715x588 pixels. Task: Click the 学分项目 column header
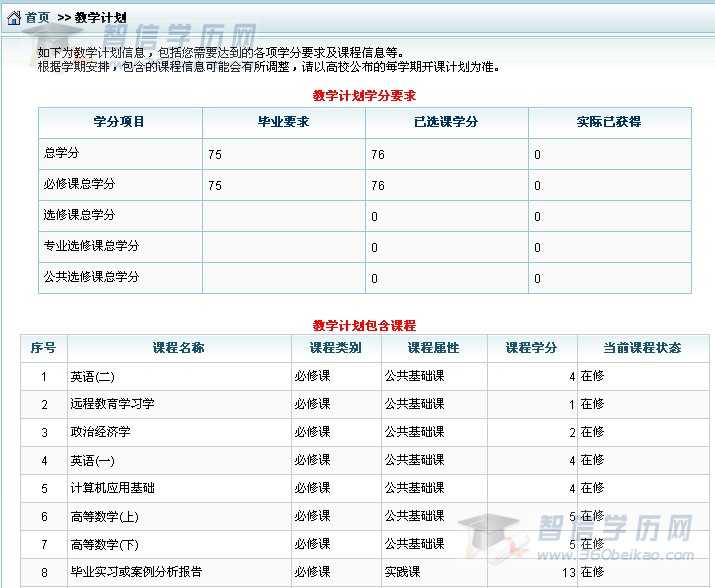coord(119,122)
